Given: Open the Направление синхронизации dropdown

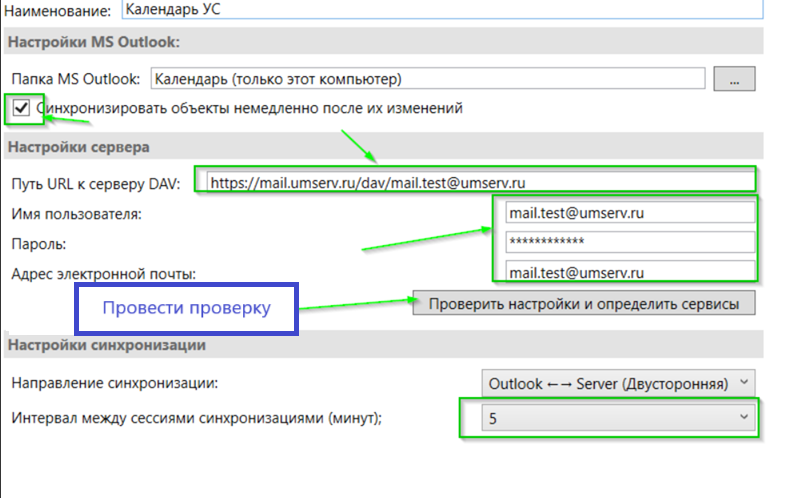Looking at the screenshot, I should [617, 383].
